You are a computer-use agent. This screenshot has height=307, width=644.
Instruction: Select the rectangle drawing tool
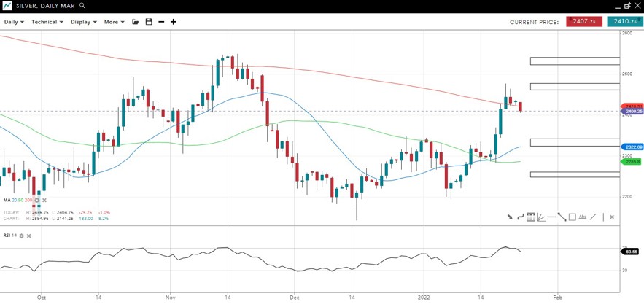pos(572,217)
